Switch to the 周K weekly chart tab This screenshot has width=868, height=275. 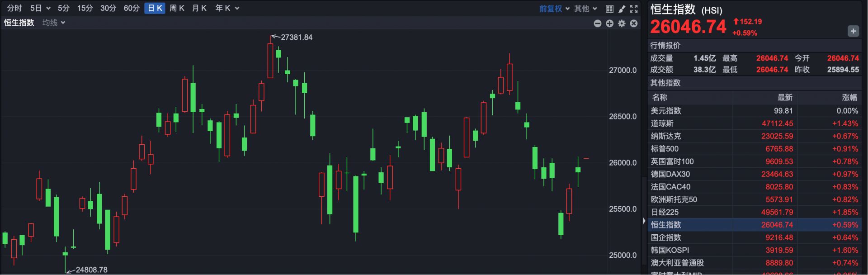coord(177,8)
